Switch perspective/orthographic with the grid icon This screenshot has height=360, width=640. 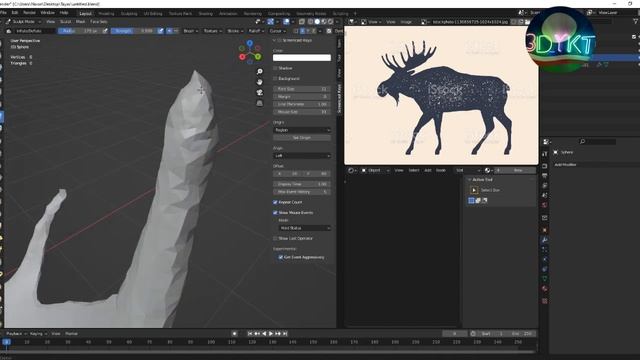coord(260,103)
